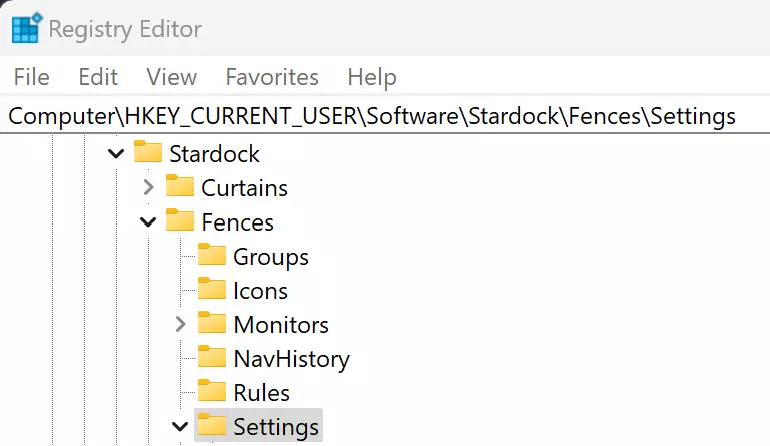Open the File menu

[32, 77]
